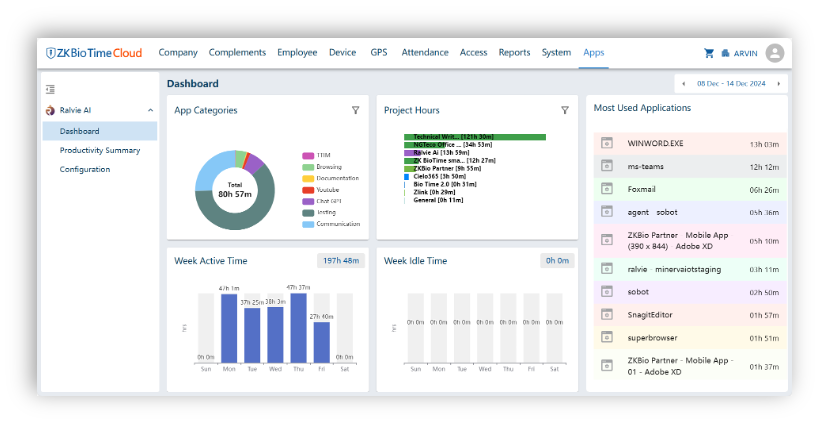
Task: Click the WINWORD.EXE application icon
Action: (606, 143)
